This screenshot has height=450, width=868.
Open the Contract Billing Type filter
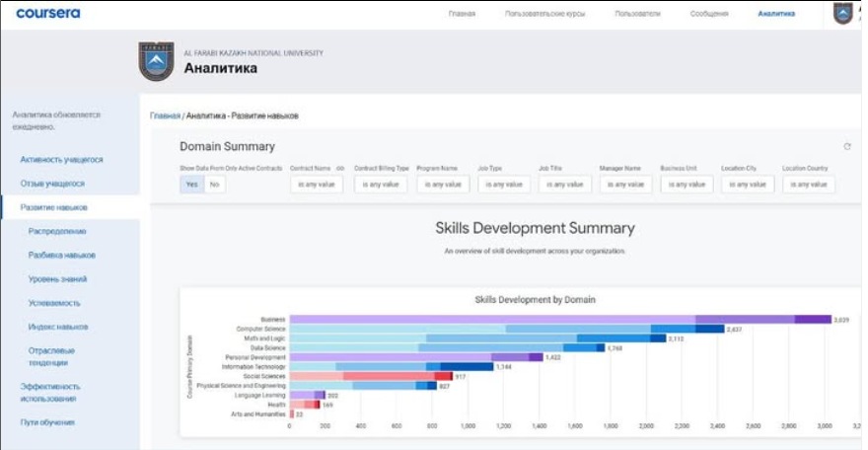381,185
